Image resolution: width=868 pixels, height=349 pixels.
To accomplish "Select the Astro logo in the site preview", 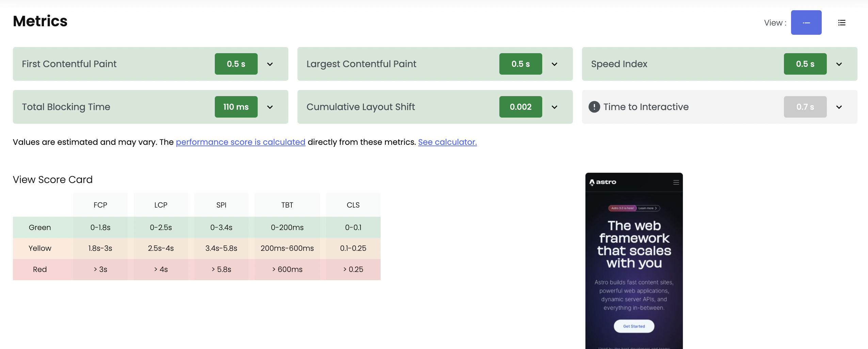I will tap(602, 182).
